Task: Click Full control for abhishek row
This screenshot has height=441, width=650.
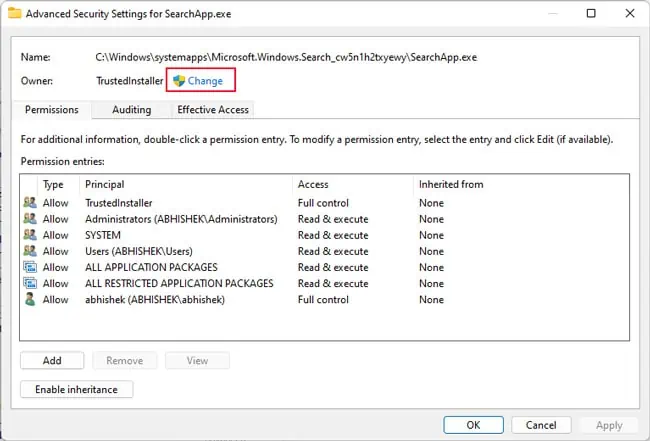Action: point(323,300)
